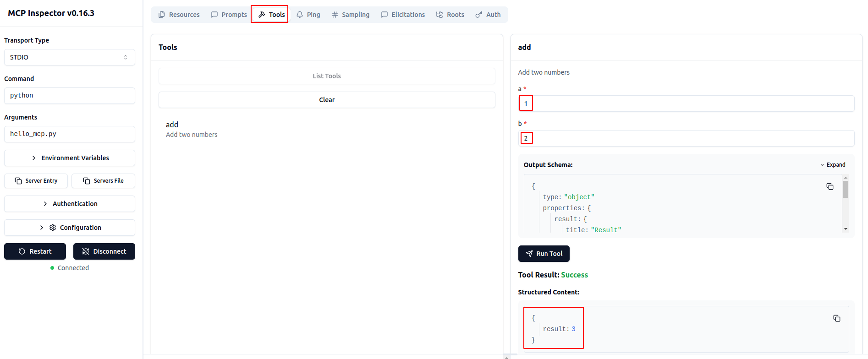Open the Ping tab
This screenshot has width=868, height=359.
point(308,15)
